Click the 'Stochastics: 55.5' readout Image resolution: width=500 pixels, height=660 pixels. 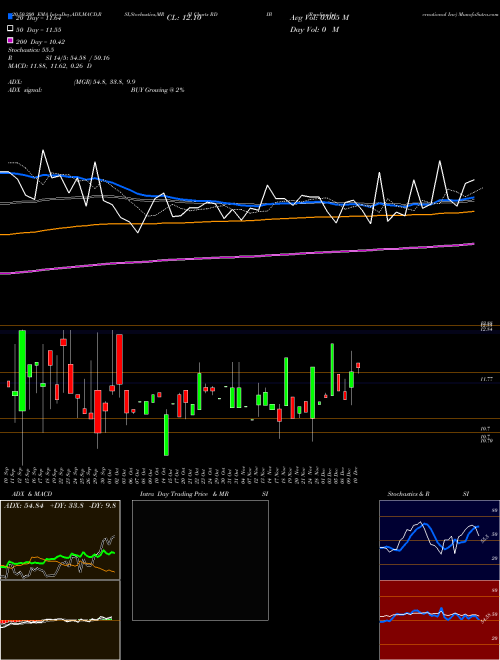pos(31,50)
